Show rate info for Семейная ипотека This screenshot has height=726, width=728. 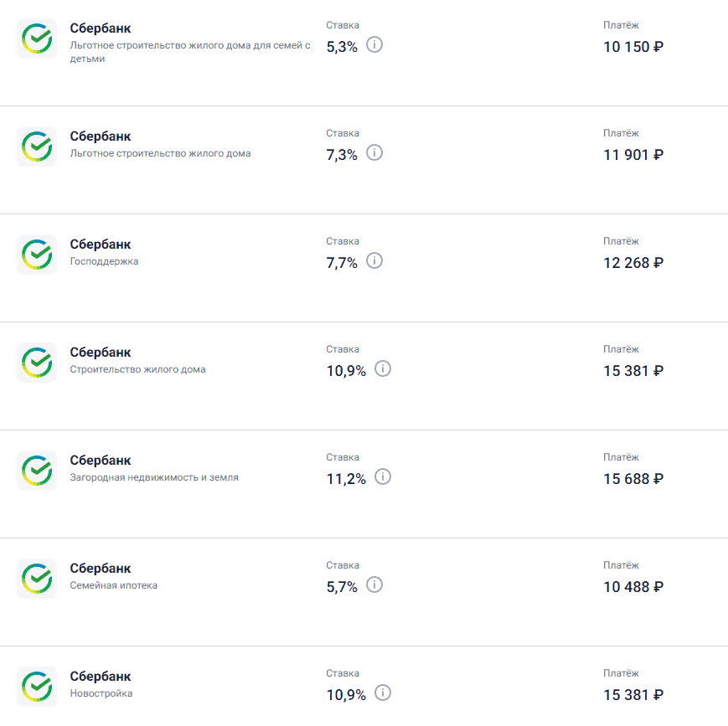[374, 584]
